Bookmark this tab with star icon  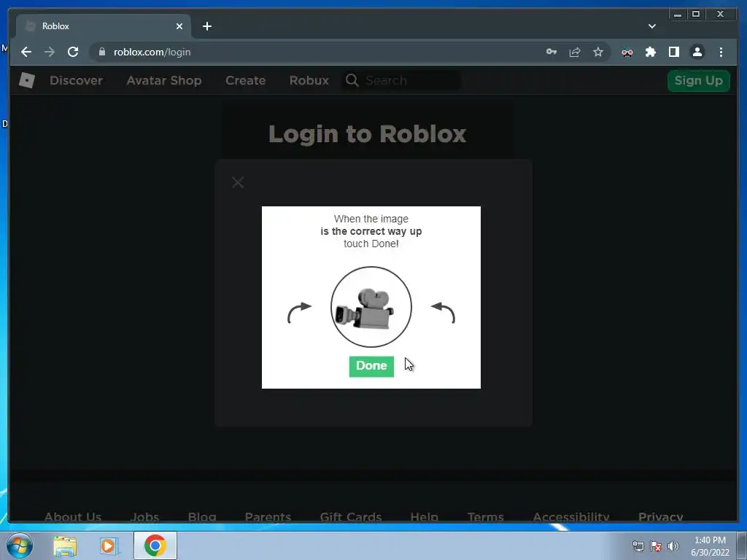click(598, 52)
